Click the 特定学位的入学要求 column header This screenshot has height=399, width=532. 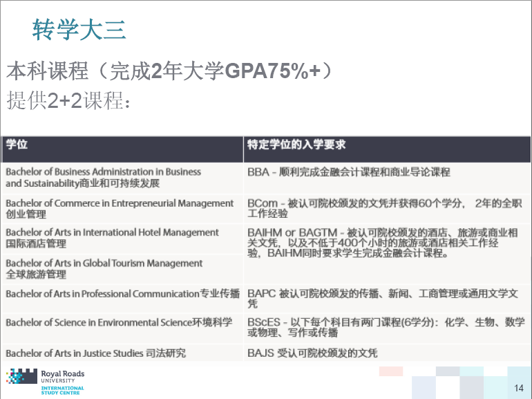(387, 149)
